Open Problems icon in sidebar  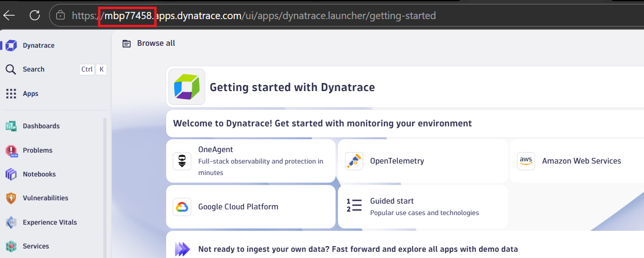point(11,150)
